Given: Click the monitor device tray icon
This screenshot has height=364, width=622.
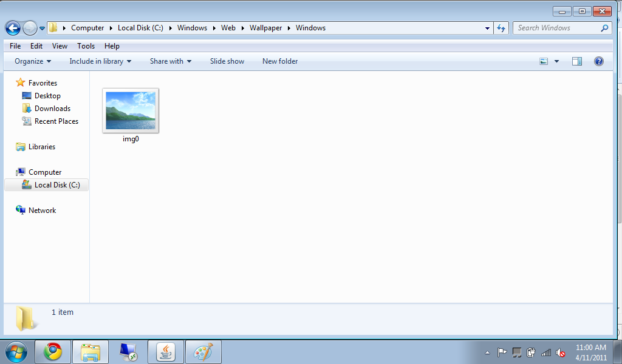Looking at the screenshot, I should pyautogui.click(x=516, y=352).
